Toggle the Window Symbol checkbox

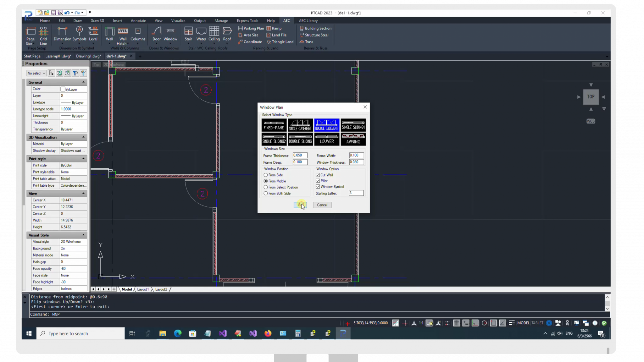pyautogui.click(x=318, y=187)
